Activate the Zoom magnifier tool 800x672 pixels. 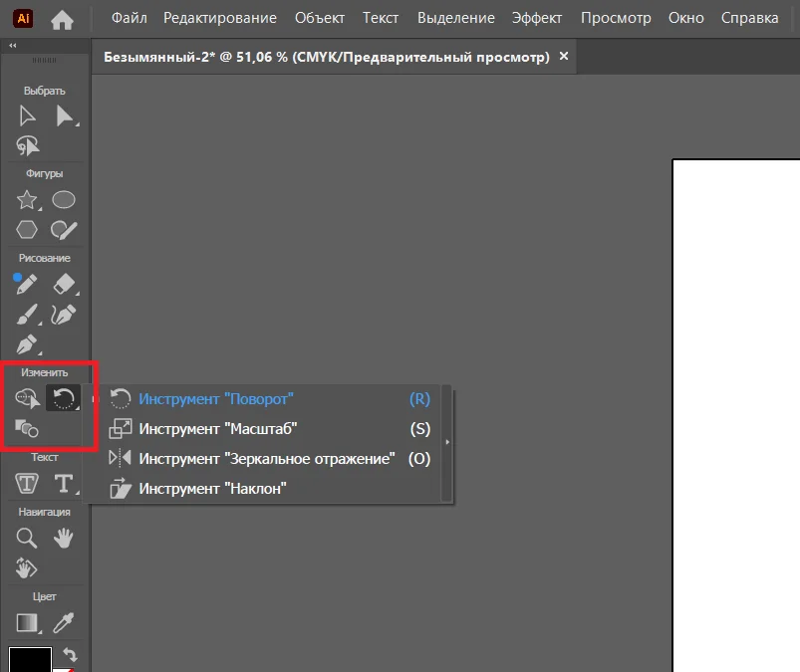click(x=26, y=538)
